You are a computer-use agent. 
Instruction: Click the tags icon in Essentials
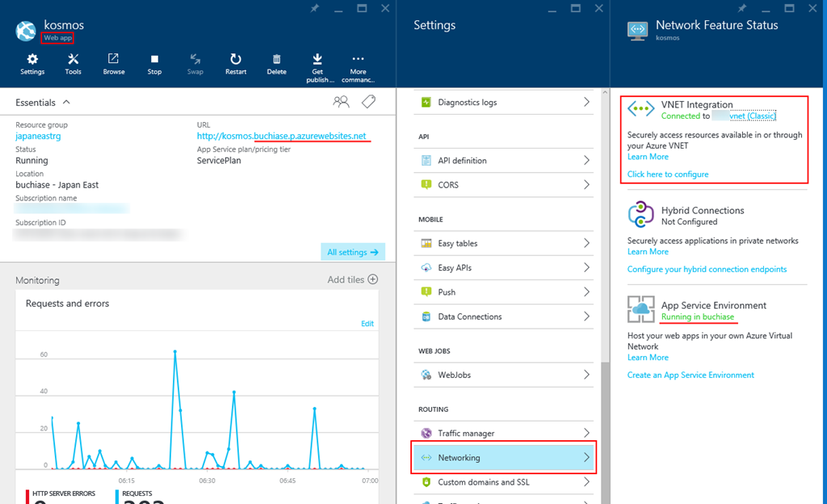click(368, 102)
